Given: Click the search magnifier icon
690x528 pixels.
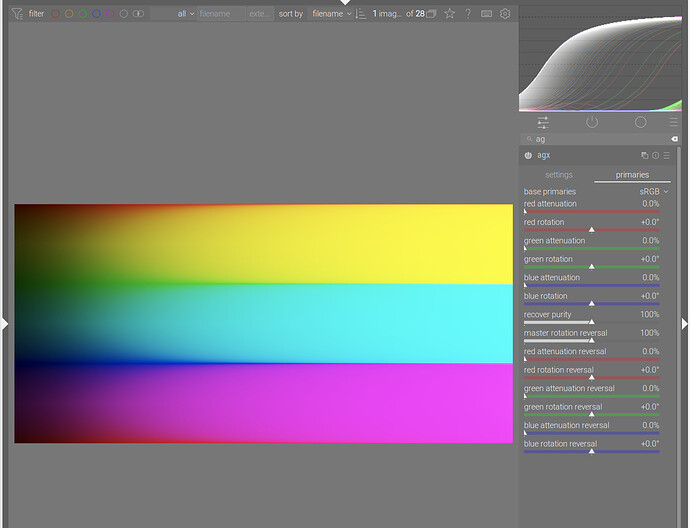Looking at the screenshot, I should tap(529, 139).
